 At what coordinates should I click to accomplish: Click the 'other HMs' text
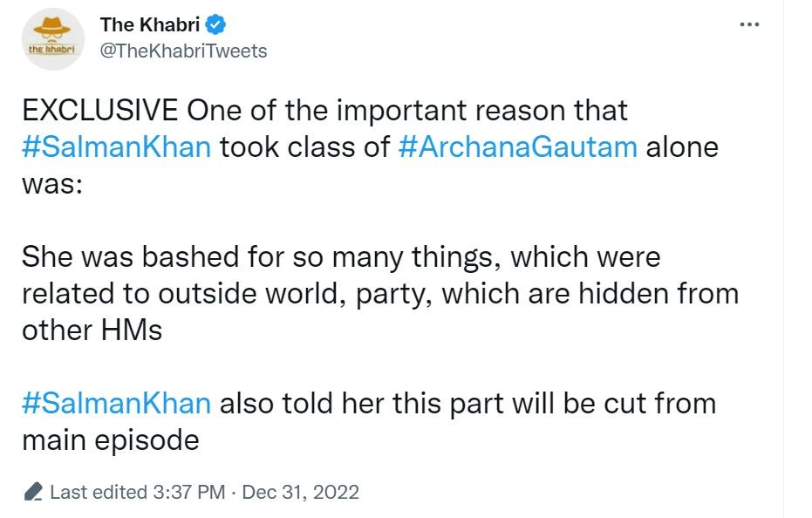coord(92,331)
